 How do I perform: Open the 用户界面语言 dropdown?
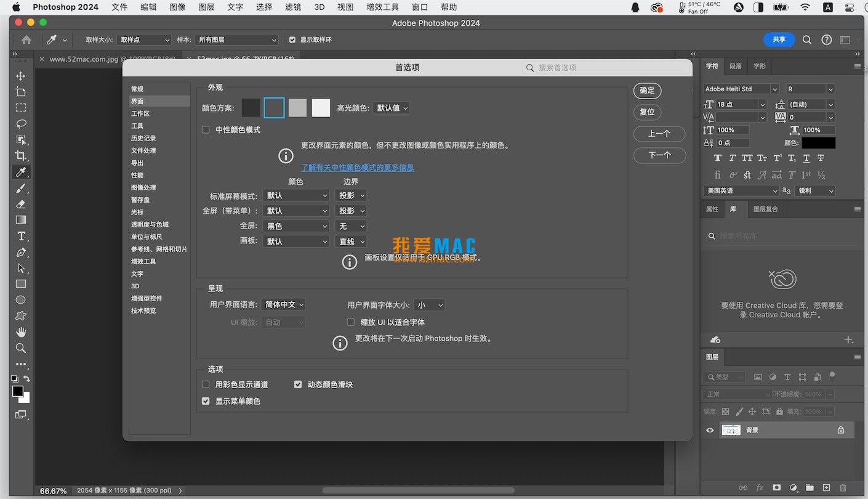pyautogui.click(x=283, y=304)
